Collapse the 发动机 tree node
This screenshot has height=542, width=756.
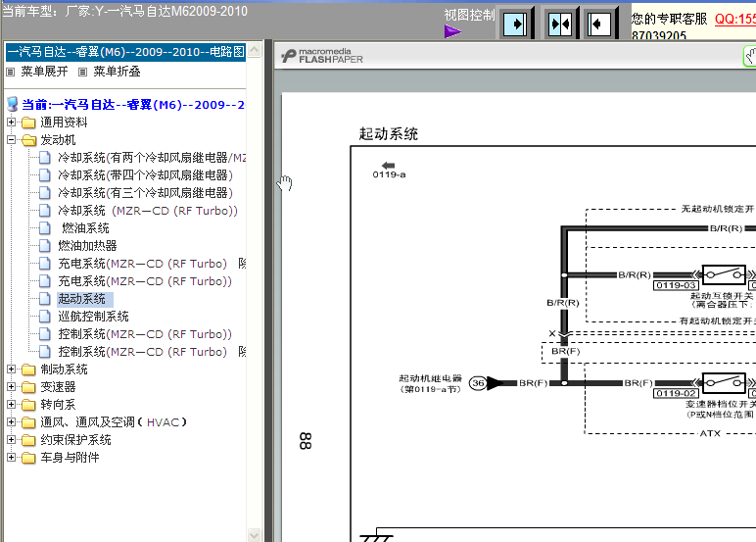coord(11,140)
